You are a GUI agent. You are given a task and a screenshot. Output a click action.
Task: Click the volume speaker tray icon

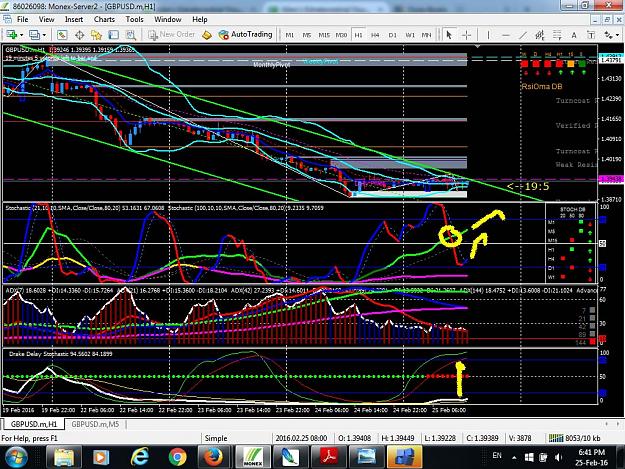click(558, 457)
